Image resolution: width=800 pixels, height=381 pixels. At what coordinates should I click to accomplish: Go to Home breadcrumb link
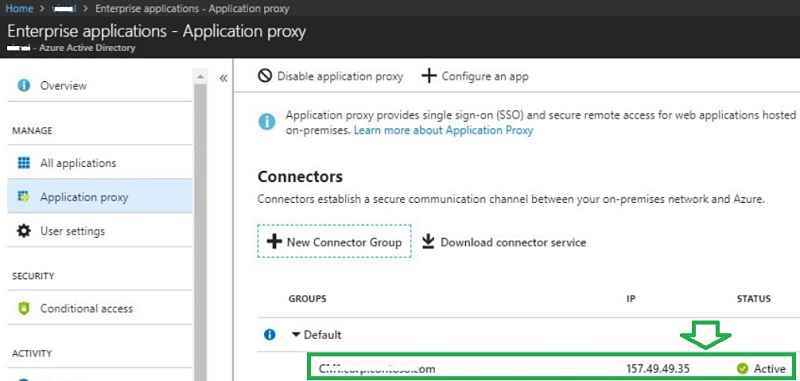tap(19, 9)
